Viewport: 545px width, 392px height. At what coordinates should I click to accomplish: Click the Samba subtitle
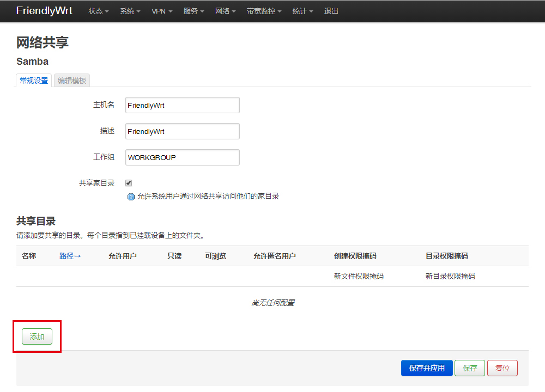coord(32,62)
